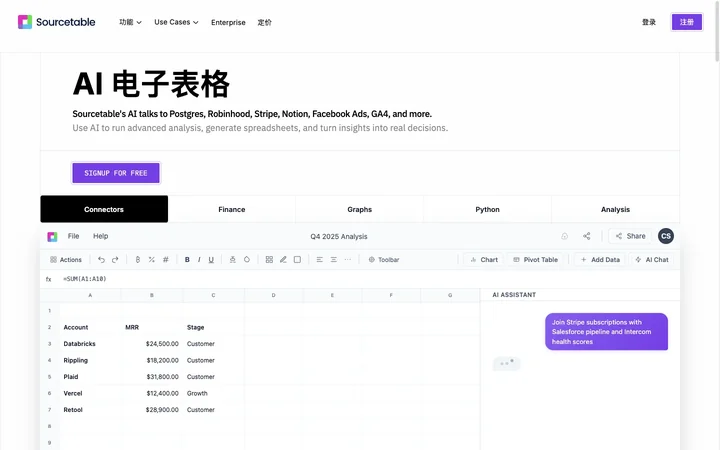Expand the 功能 dropdown in header
720x450 pixels.
130,22
